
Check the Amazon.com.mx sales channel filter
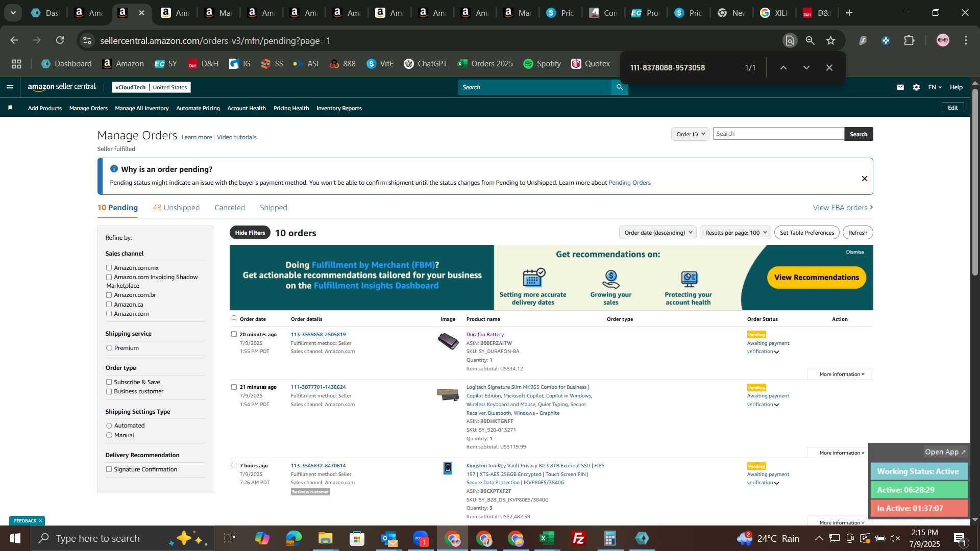pyautogui.click(x=109, y=268)
